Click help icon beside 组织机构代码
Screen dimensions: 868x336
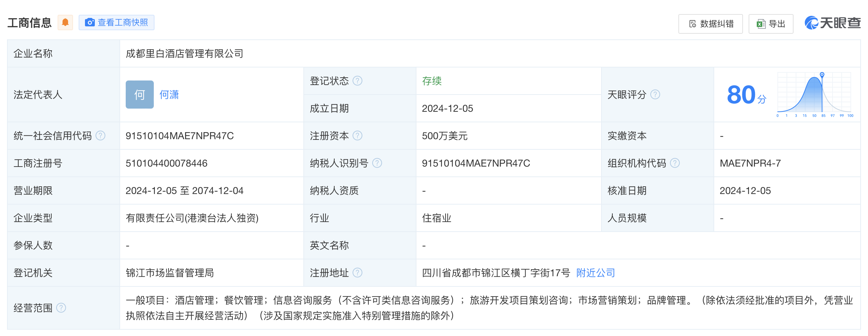coord(675,163)
